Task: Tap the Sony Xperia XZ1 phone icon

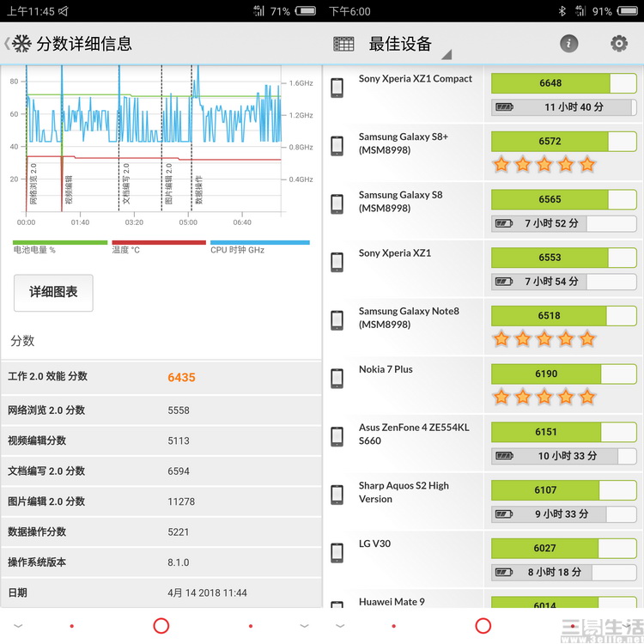Action: pyautogui.click(x=337, y=263)
